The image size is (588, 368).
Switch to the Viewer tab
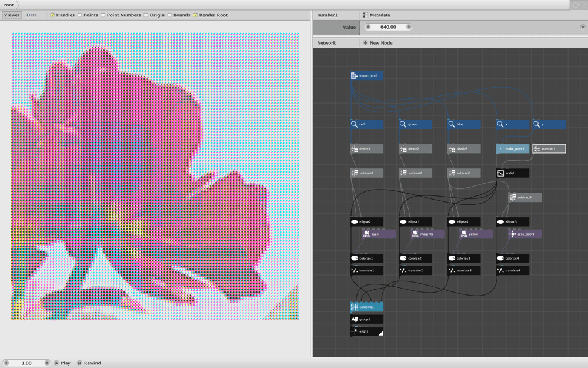click(x=12, y=15)
